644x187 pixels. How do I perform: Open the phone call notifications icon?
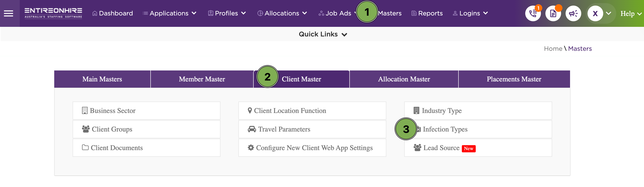coord(533,13)
